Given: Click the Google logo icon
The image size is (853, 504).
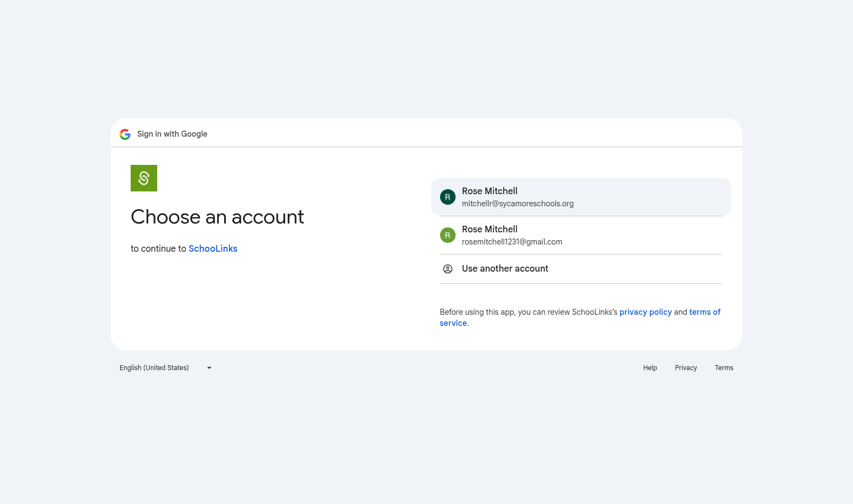Looking at the screenshot, I should coord(125,134).
